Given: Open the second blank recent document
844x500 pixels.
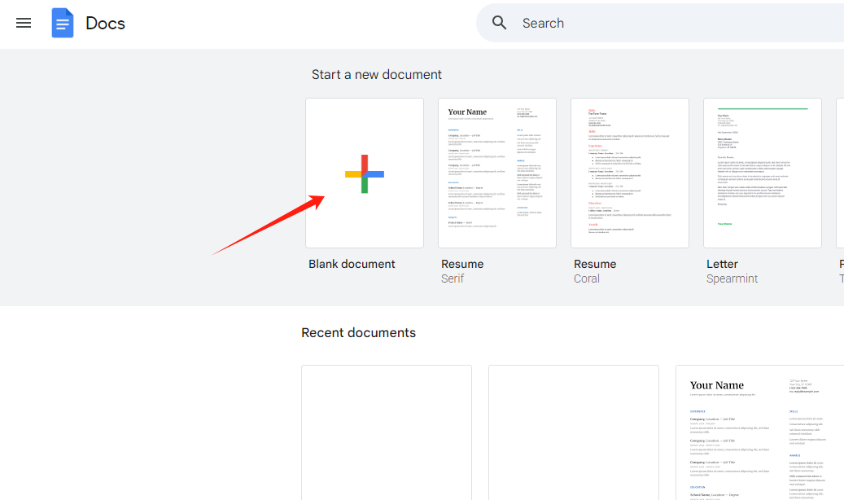Looking at the screenshot, I should coord(573,432).
